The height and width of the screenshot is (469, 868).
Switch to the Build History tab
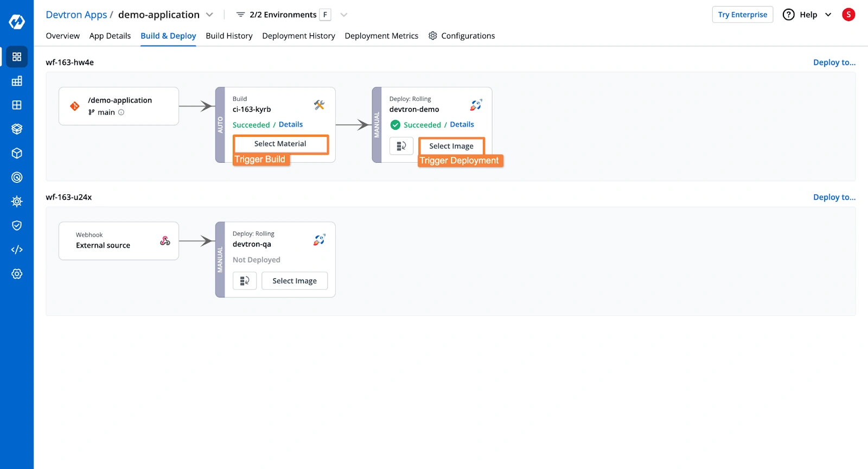[x=229, y=36]
